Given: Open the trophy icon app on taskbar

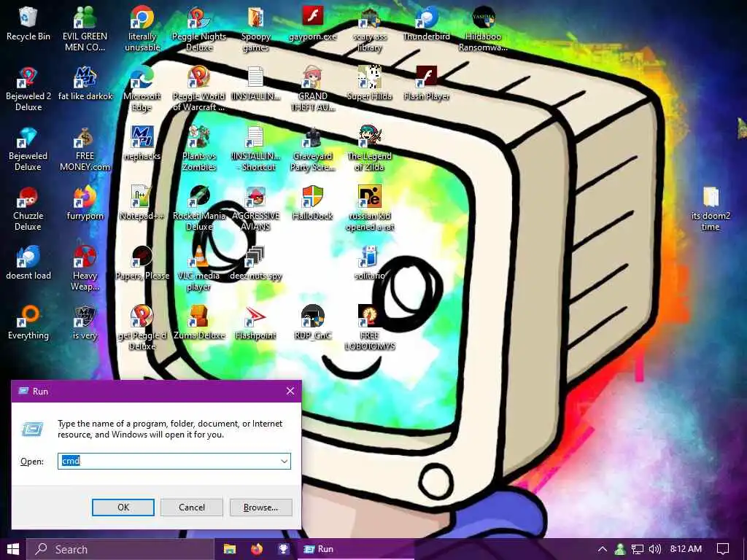Looking at the screenshot, I should [284, 549].
